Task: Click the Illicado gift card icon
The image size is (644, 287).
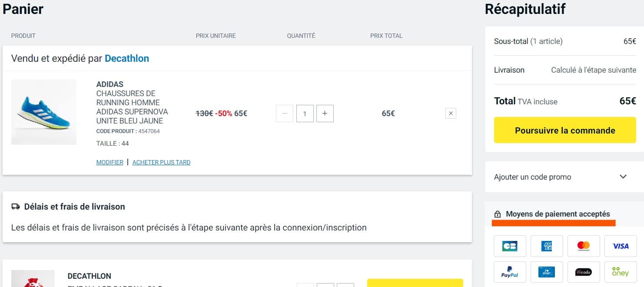Action: (584, 272)
